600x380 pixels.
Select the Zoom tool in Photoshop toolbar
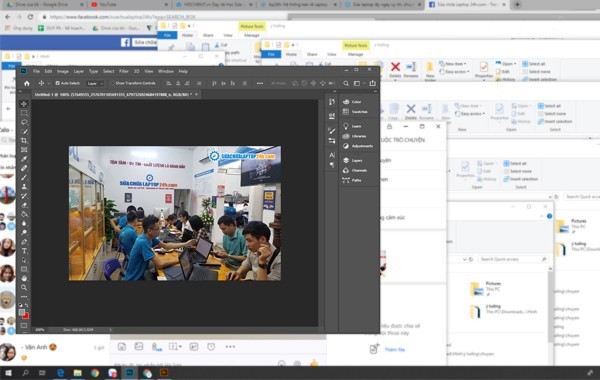click(x=24, y=287)
